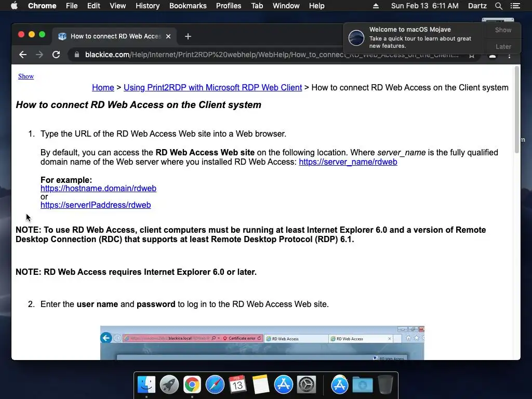
Task: Open the Chrome profile avatar button
Action: [493, 56]
